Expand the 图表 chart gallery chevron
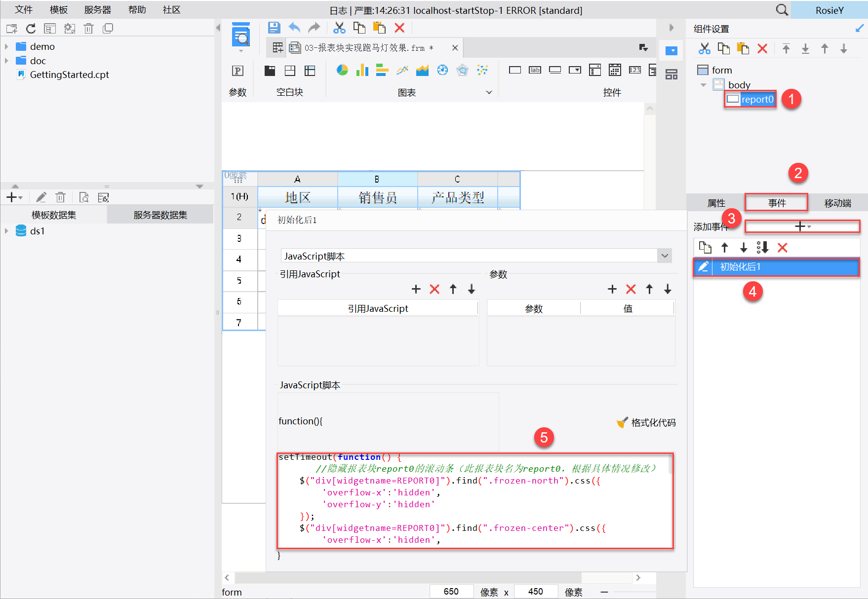The image size is (868, 599). pyautogui.click(x=489, y=92)
